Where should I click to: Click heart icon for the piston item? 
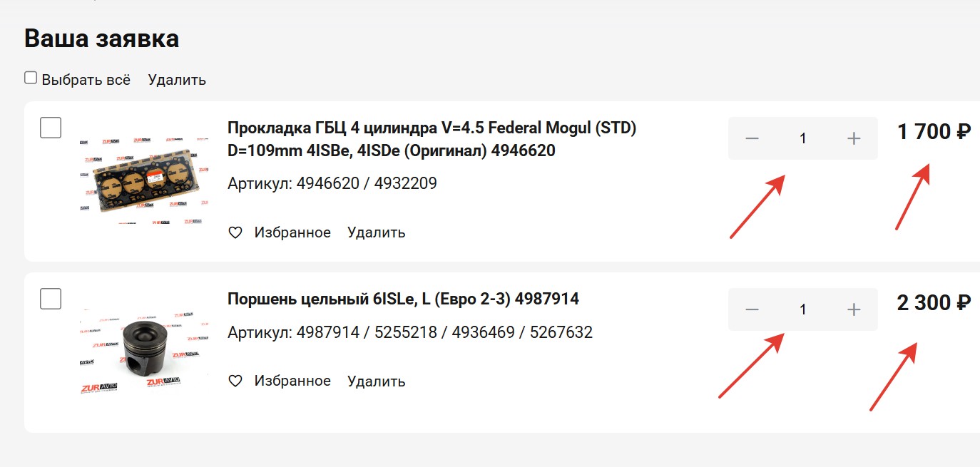pyautogui.click(x=235, y=381)
